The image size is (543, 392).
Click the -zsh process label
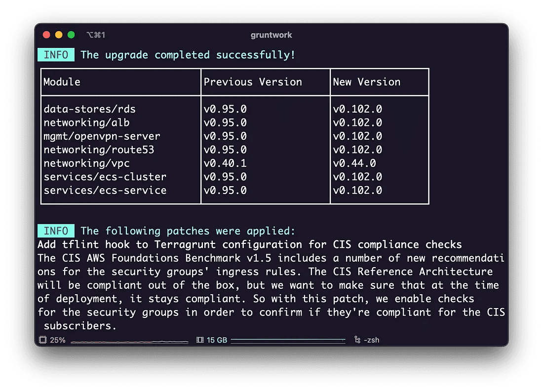tap(372, 340)
